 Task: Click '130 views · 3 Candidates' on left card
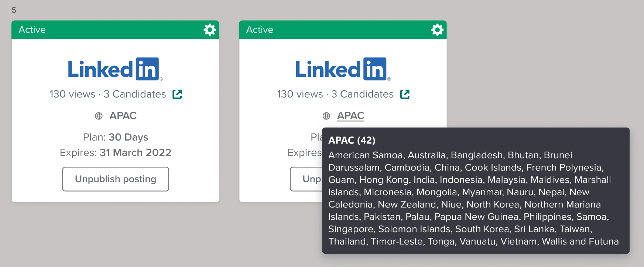tap(108, 94)
